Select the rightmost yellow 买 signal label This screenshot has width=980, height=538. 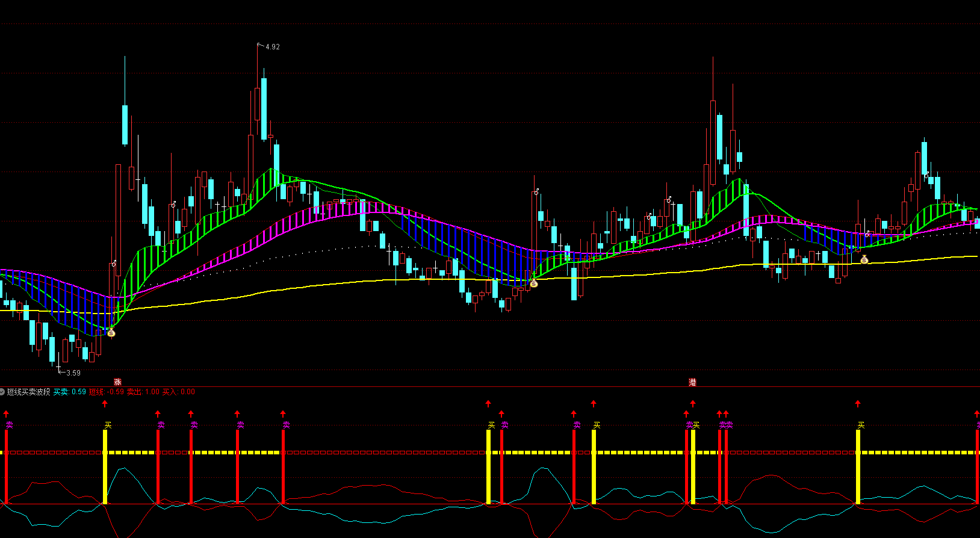click(861, 425)
